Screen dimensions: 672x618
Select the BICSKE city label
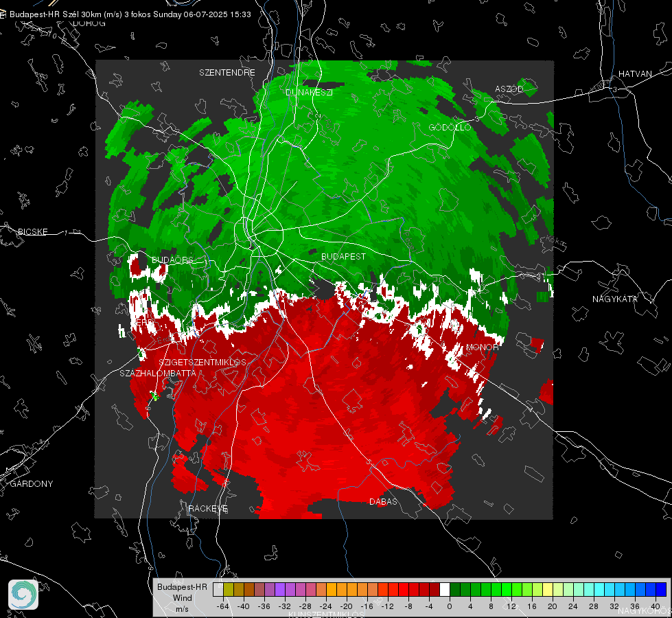pyautogui.click(x=32, y=232)
